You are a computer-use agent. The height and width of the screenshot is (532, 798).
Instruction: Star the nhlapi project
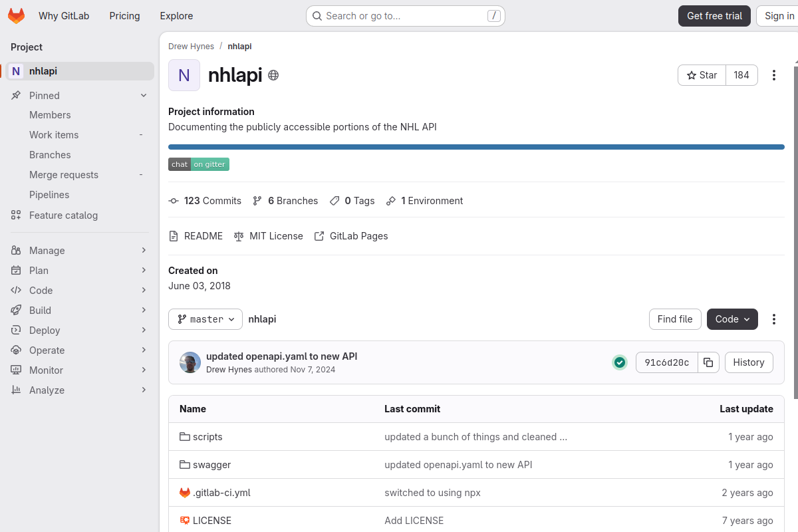pyautogui.click(x=702, y=75)
